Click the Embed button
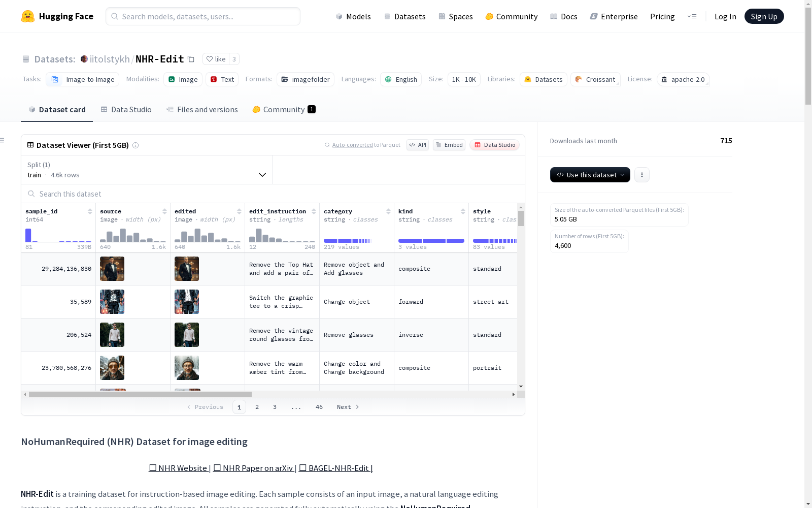Screen dimensions: 812x508 [x=449, y=145]
